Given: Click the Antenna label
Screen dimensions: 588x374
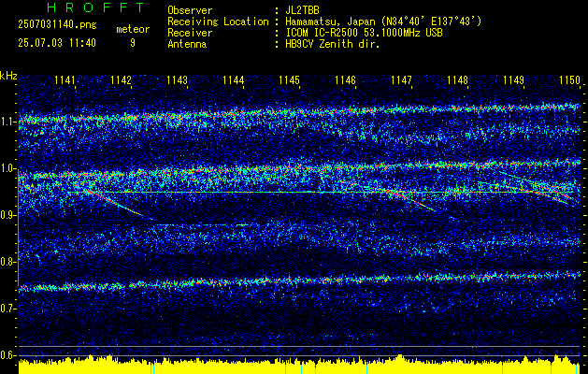Looking at the screenshot, I should (x=187, y=44).
